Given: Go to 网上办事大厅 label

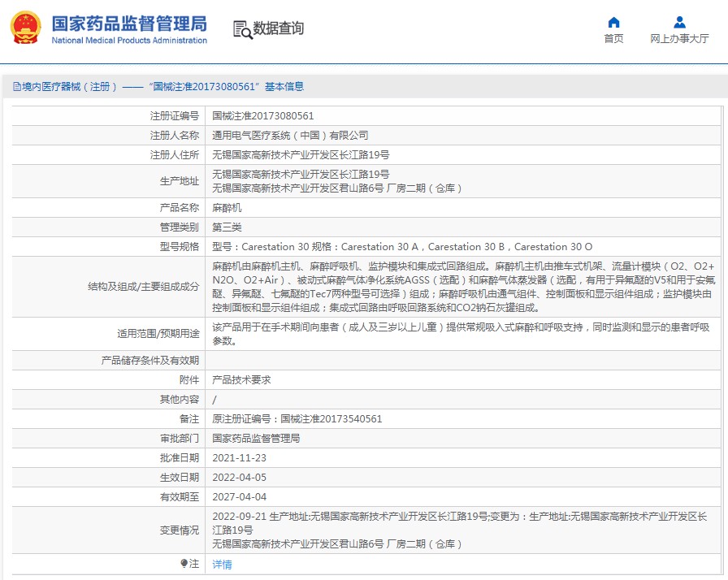Looking at the screenshot, I should coord(679,38).
